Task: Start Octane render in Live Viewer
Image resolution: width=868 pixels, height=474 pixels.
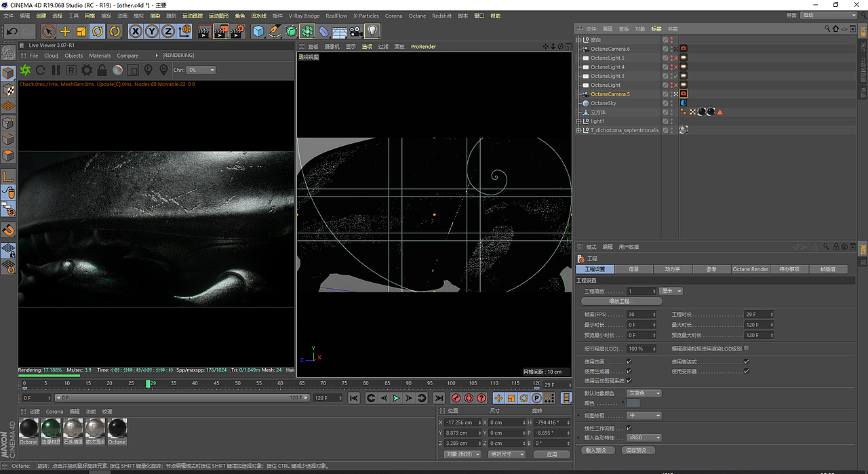Action: coord(26,70)
